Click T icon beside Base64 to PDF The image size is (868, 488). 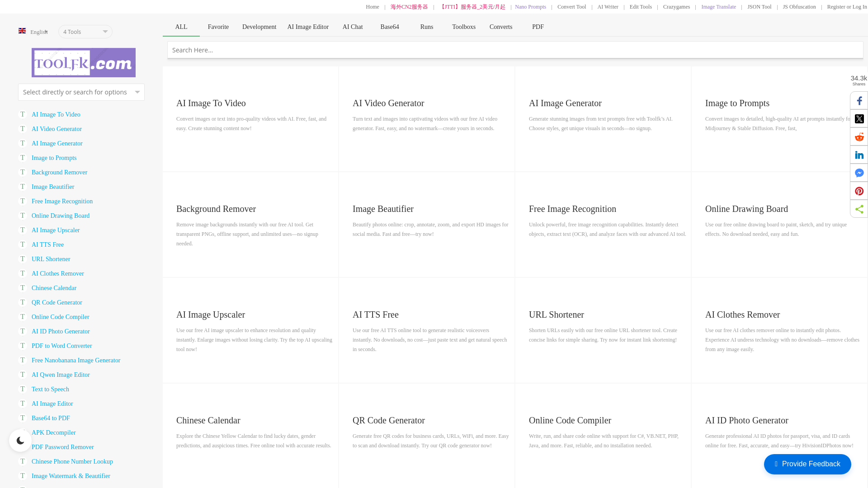(23, 418)
